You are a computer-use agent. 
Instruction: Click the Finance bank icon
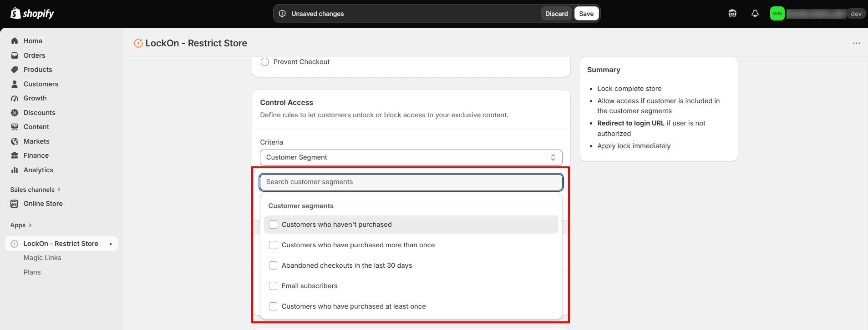[15, 155]
